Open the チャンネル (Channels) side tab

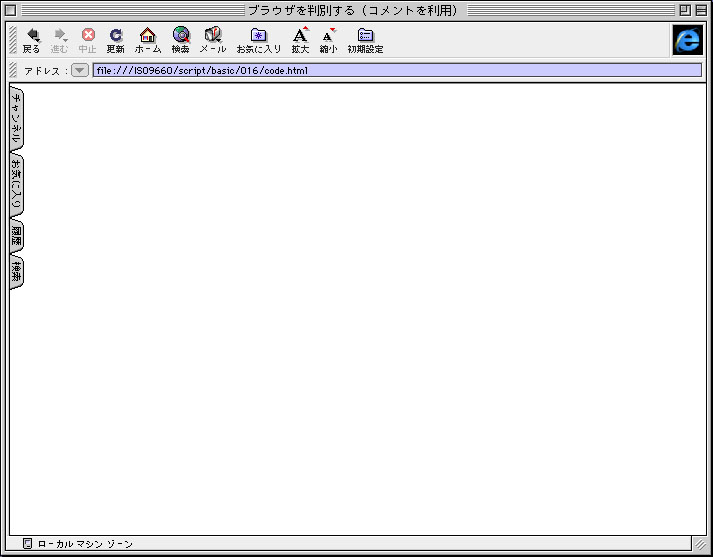coord(16,119)
